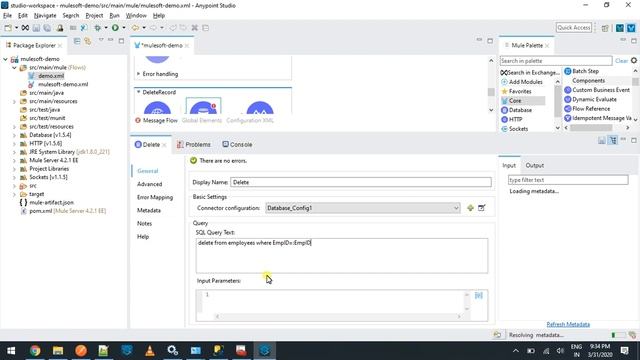Open the Notes section

tap(144, 223)
